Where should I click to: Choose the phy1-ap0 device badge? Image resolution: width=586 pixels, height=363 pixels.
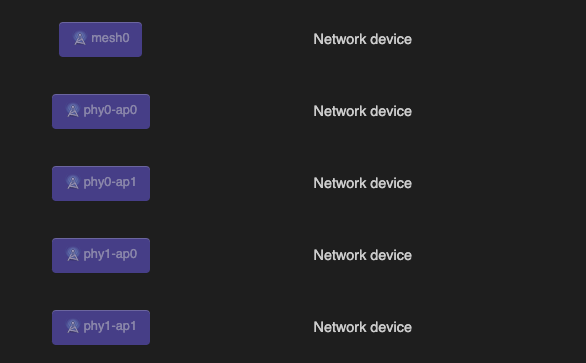coord(101,255)
